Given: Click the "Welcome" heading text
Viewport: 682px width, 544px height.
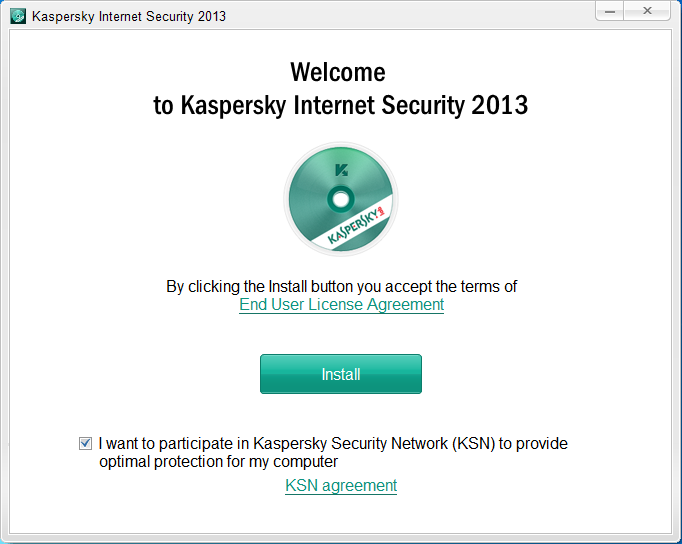Looking at the screenshot, I should click(x=338, y=72).
